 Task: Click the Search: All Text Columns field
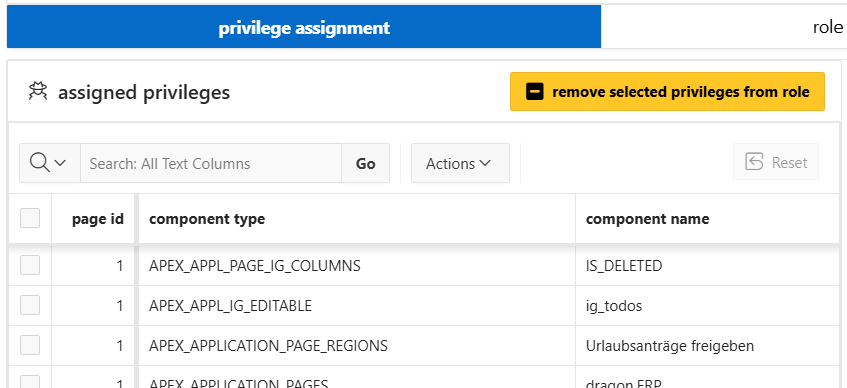click(211, 163)
